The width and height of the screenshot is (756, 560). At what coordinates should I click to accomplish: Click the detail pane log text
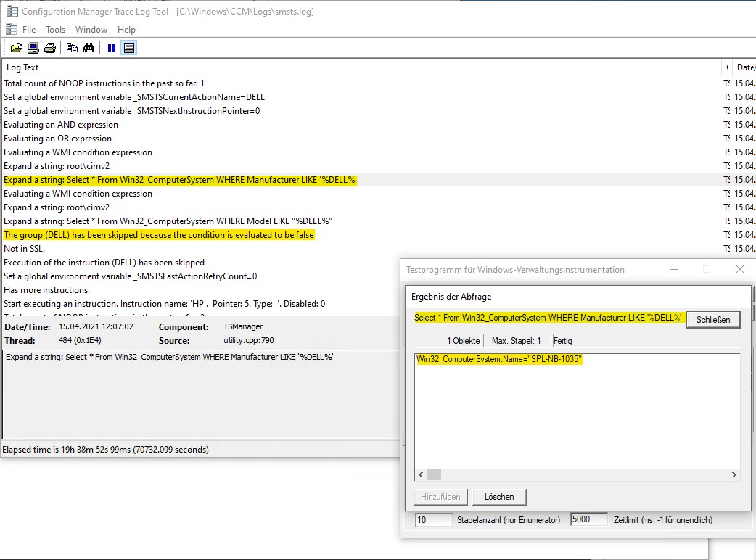pos(170,357)
